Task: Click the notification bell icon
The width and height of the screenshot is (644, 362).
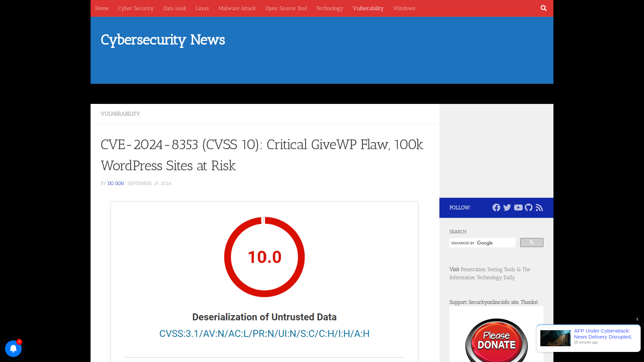Action: [x=13, y=349]
